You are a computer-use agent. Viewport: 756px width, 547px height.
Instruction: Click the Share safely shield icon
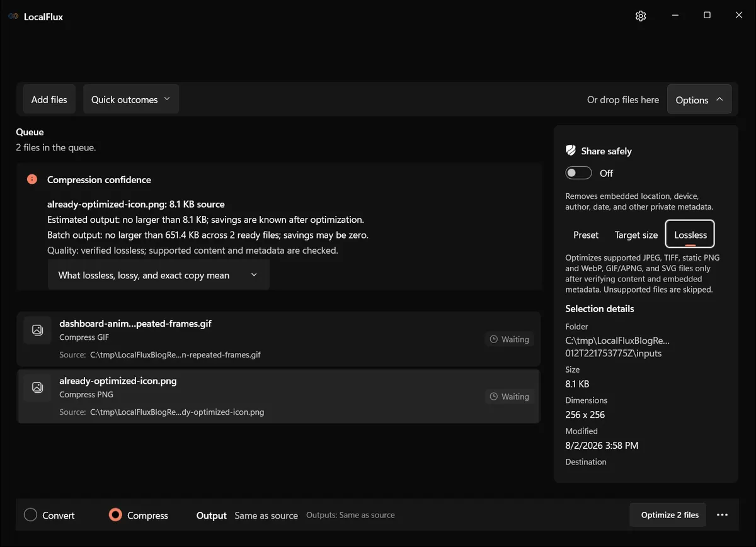tap(571, 150)
